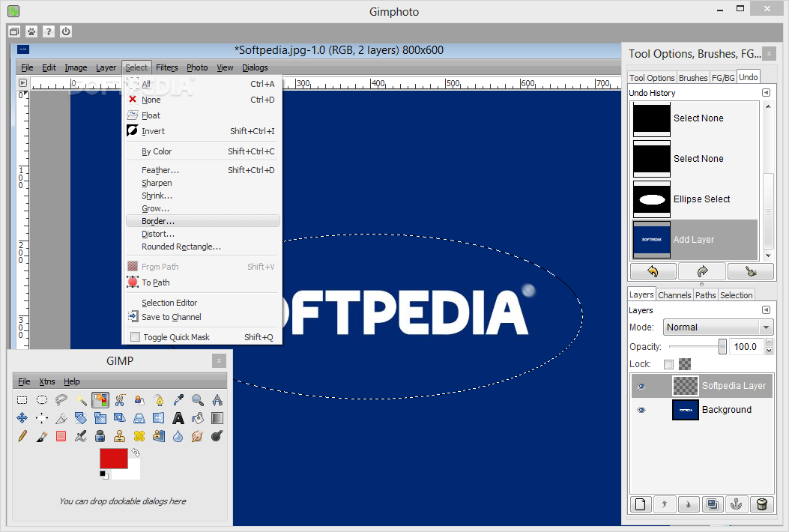Select the Scale tool

click(x=100, y=418)
